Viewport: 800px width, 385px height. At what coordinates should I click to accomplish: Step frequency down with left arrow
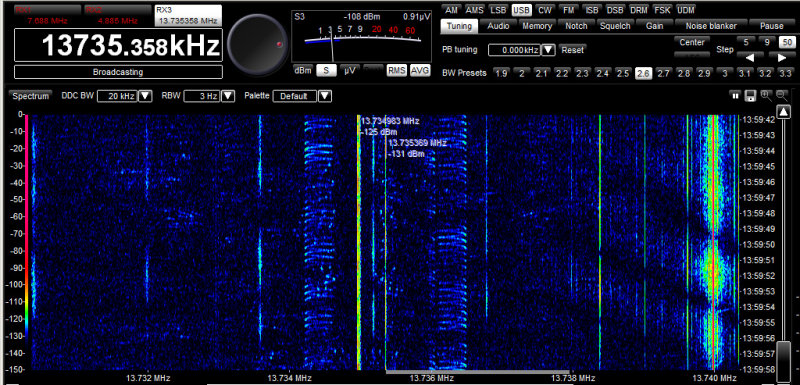pyautogui.click(x=747, y=57)
